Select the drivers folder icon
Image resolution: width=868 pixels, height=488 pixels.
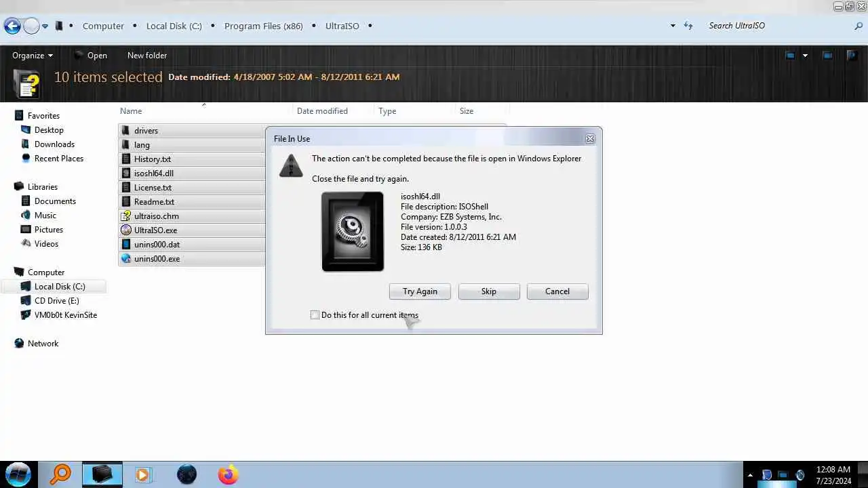[x=126, y=131]
